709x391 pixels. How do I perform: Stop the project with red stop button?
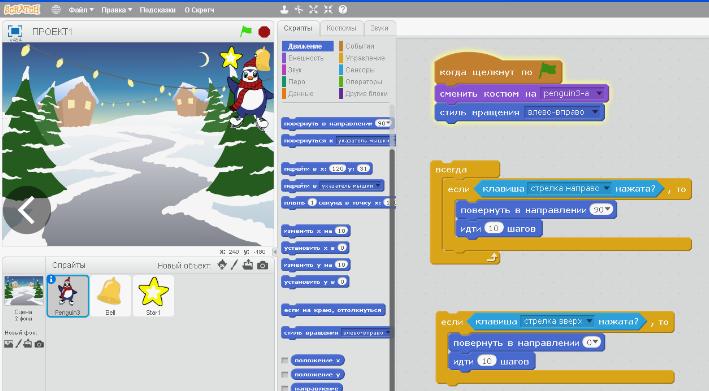pyautogui.click(x=264, y=32)
